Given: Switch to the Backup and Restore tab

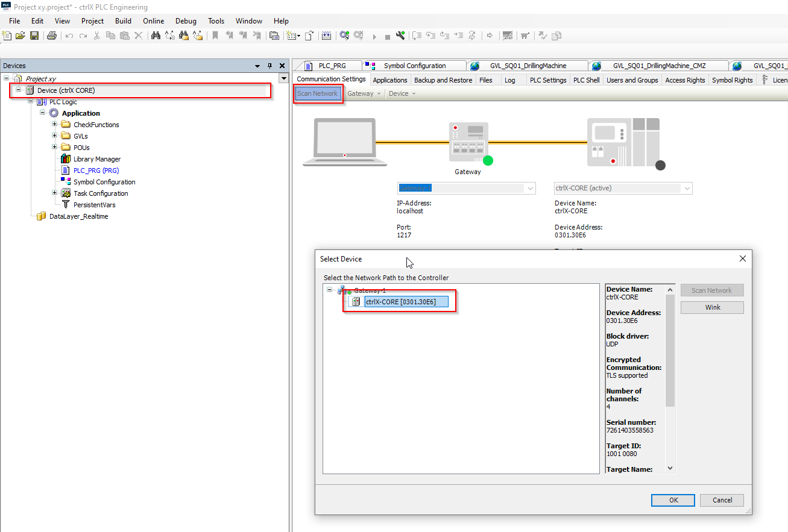Looking at the screenshot, I should (x=443, y=80).
